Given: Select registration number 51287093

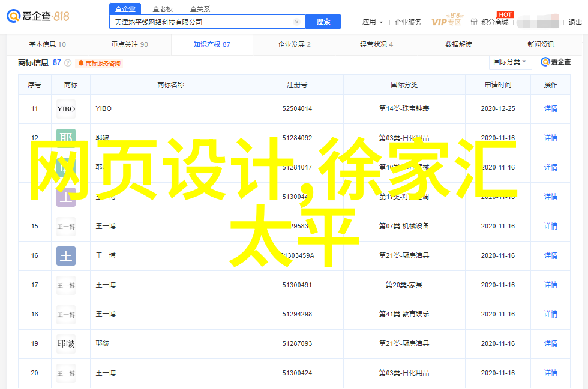Looking at the screenshot, I should [297, 343].
